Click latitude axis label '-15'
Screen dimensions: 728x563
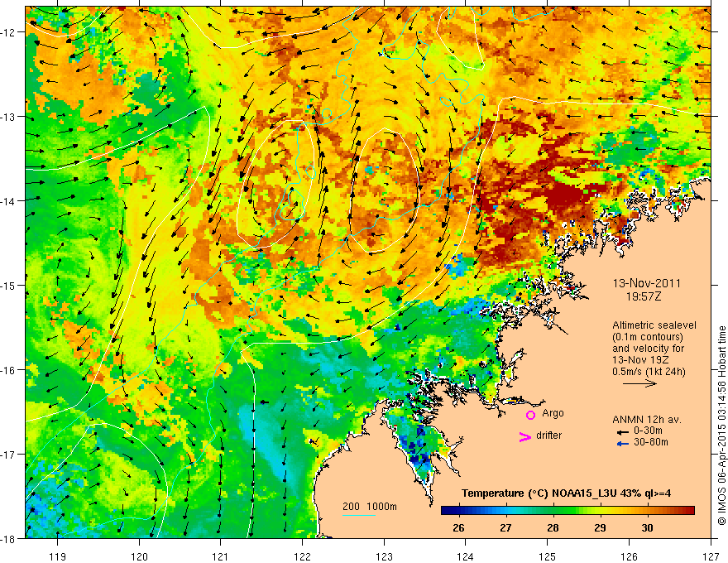coord(8,285)
